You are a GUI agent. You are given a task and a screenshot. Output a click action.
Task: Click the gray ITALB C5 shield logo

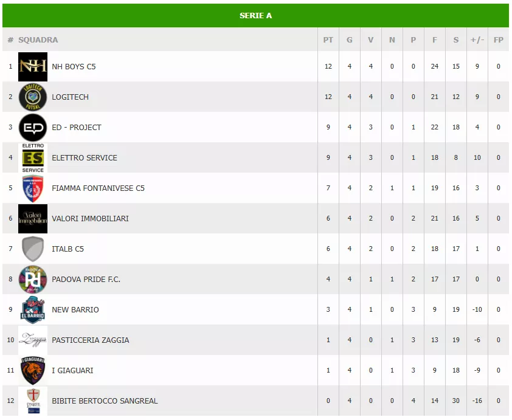[33, 249]
